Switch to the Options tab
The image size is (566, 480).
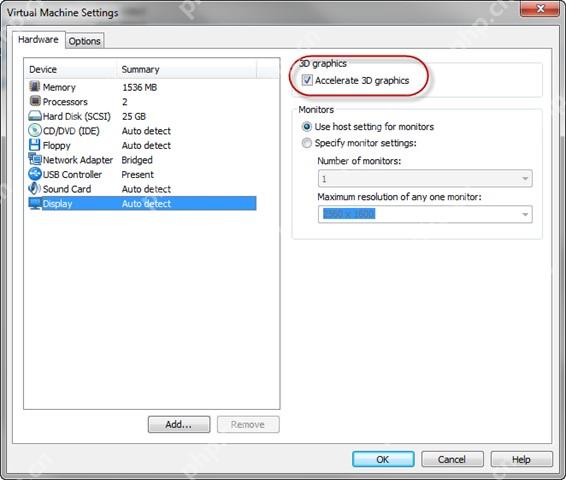pyautogui.click(x=84, y=41)
